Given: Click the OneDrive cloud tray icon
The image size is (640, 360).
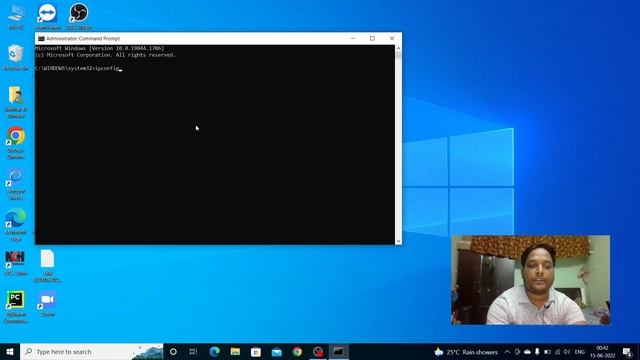Looking at the screenshot, I should (527, 352).
